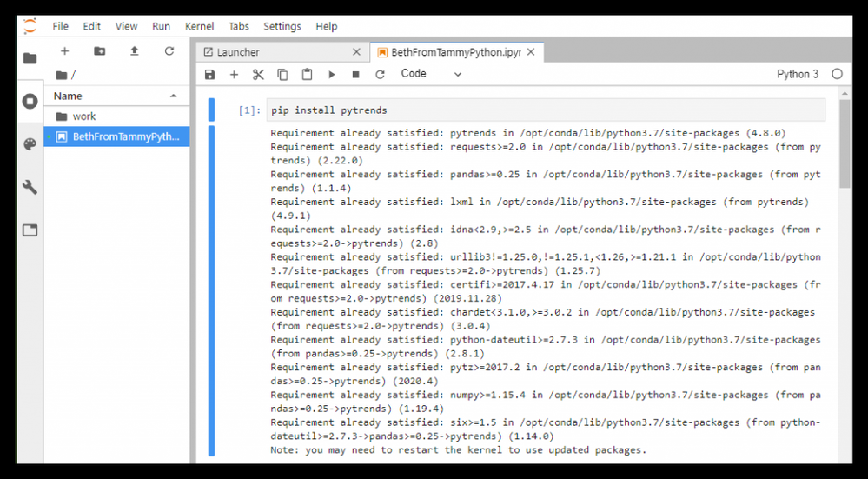Insert a cell below with plus icon
Screen dimensions: 868x479
pyautogui.click(x=235, y=74)
